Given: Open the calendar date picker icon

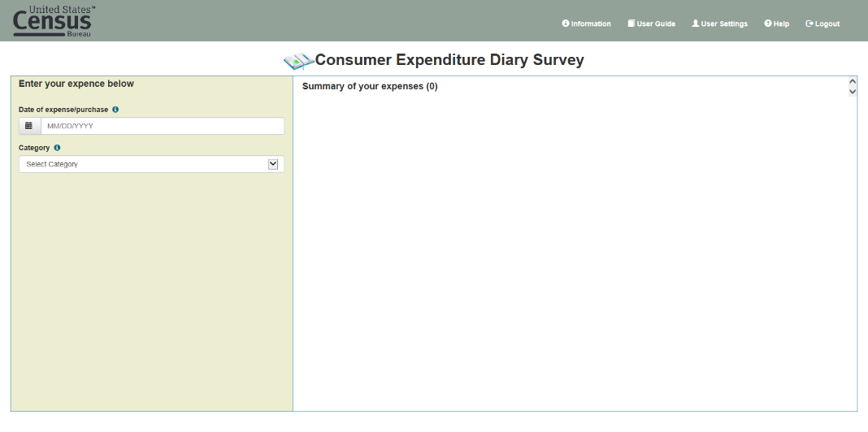Looking at the screenshot, I should click(29, 126).
